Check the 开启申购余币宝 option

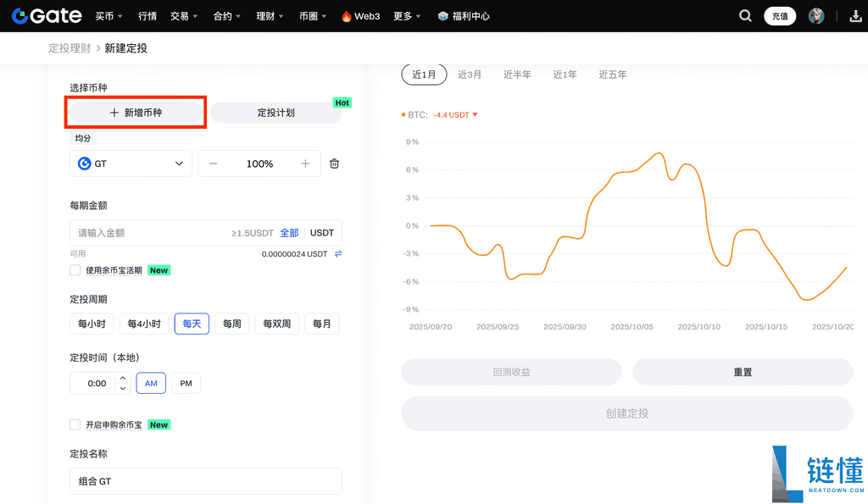pos(74,424)
